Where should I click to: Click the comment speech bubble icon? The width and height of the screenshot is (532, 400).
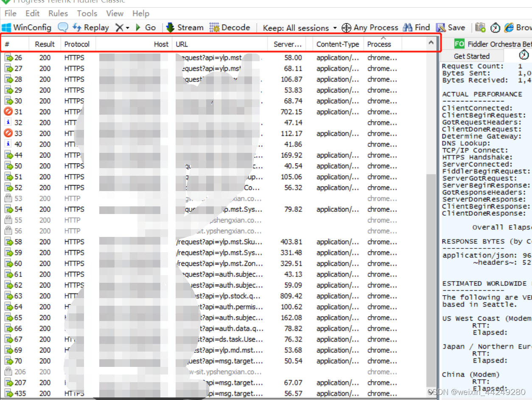[63, 28]
